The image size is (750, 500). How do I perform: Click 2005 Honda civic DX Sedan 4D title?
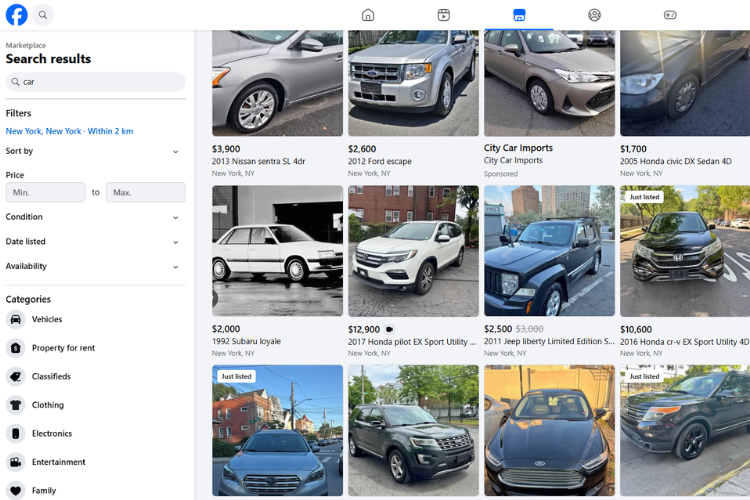pyautogui.click(x=676, y=161)
